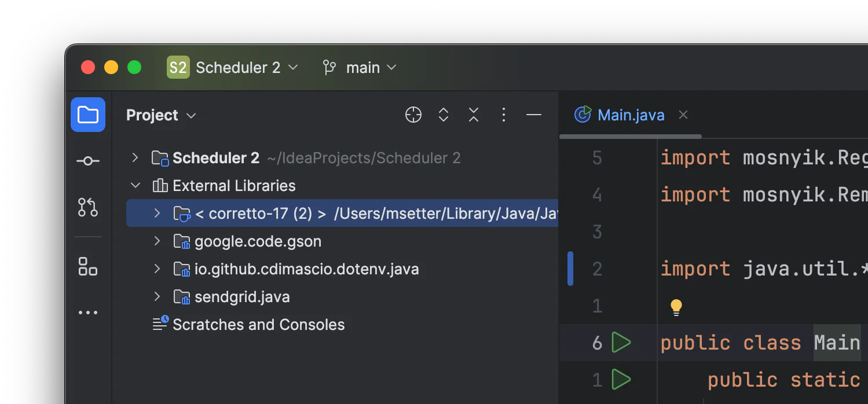The image size is (868, 404).
Task: Click the highlighted Main class name
Action: tap(837, 343)
